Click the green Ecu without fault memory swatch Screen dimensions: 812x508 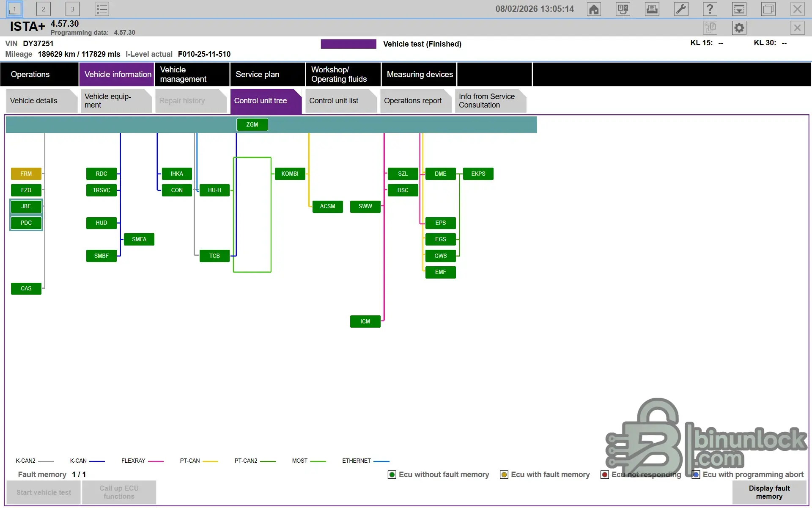(392, 475)
